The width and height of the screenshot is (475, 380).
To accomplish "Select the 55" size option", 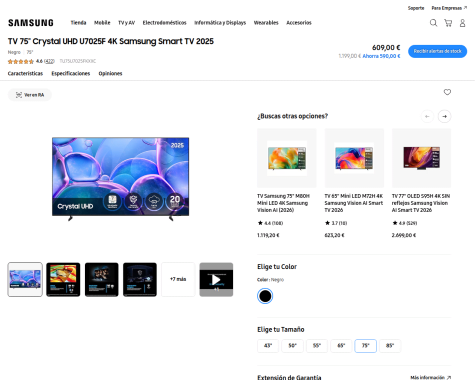I will pyautogui.click(x=317, y=346).
